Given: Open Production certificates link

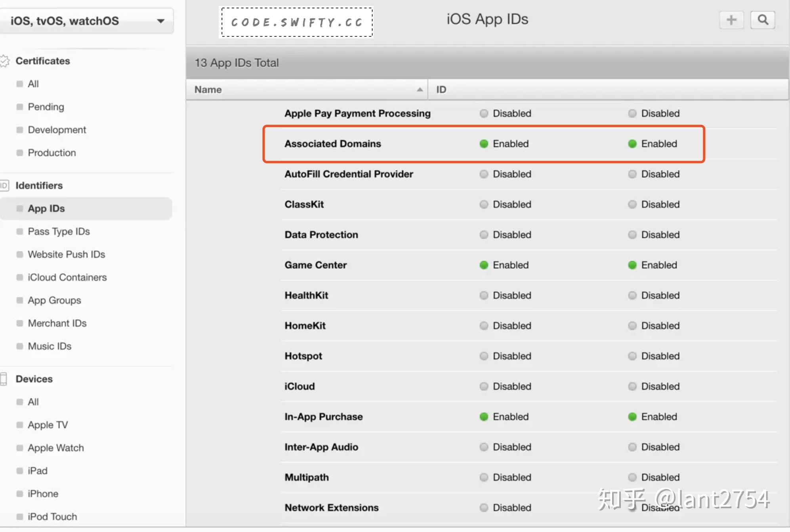Looking at the screenshot, I should pos(52,153).
